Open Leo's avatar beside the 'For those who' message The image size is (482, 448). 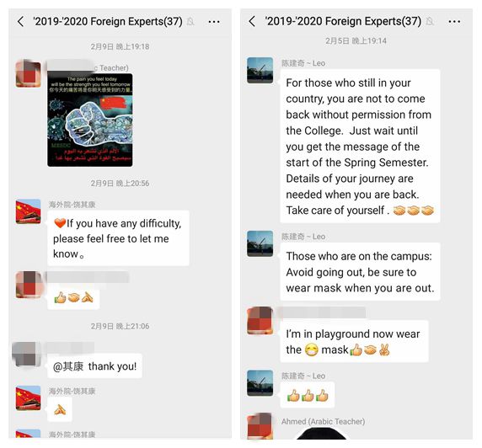(x=260, y=71)
